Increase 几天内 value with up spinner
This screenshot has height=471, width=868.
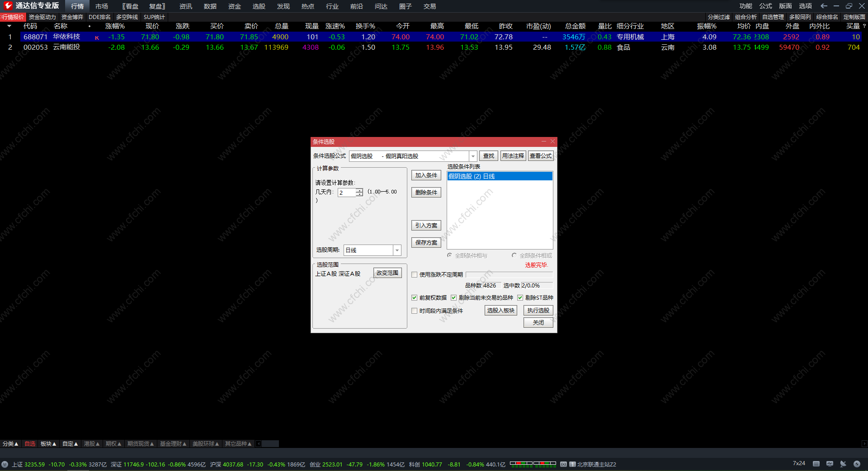point(359,190)
